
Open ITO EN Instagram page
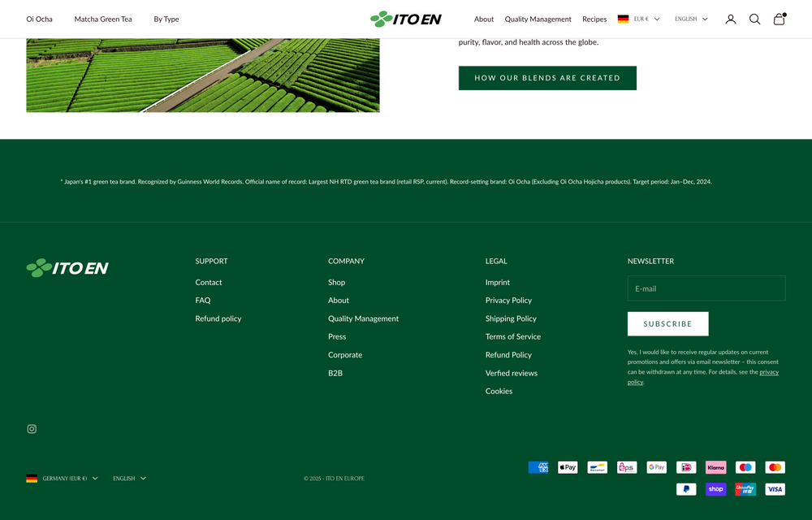pyautogui.click(x=32, y=428)
